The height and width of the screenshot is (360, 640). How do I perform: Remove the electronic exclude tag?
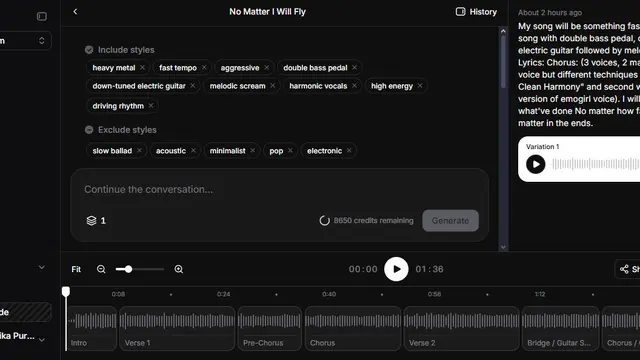pos(349,151)
